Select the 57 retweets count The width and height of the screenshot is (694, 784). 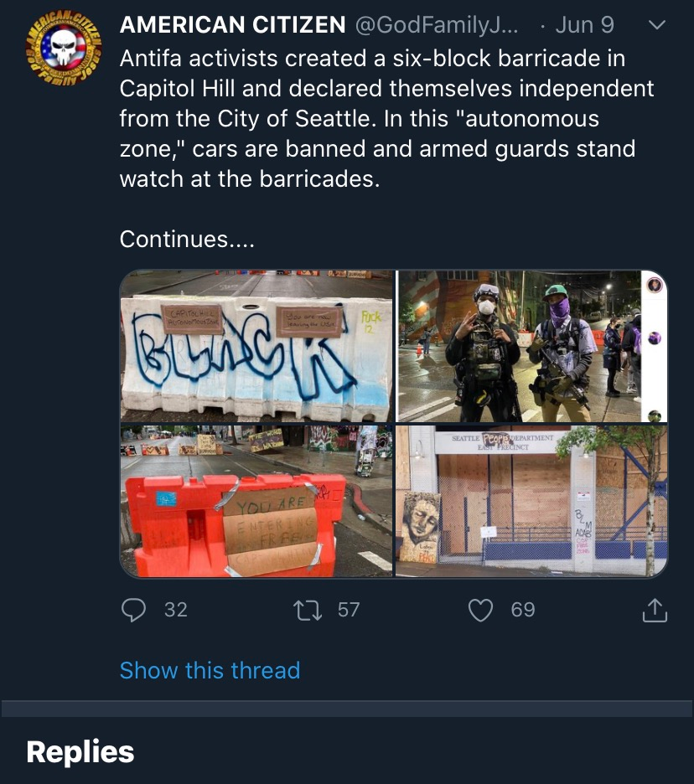[x=349, y=610]
